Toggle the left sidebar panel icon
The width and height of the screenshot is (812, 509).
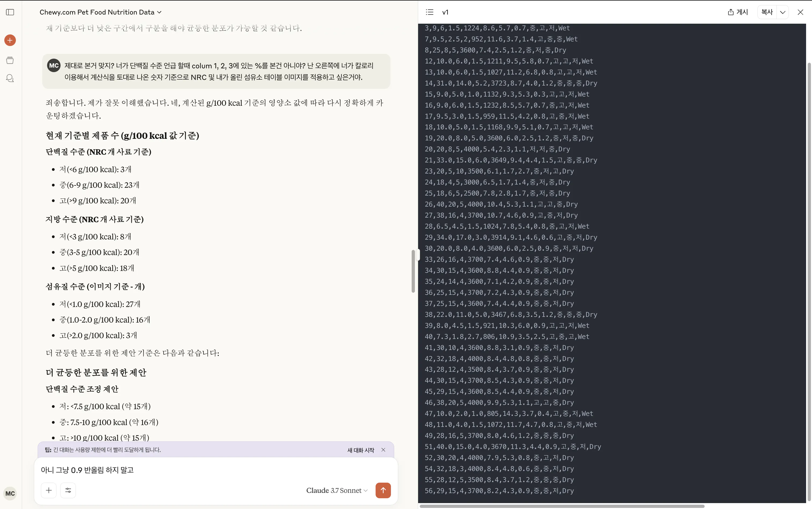click(x=10, y=12)
